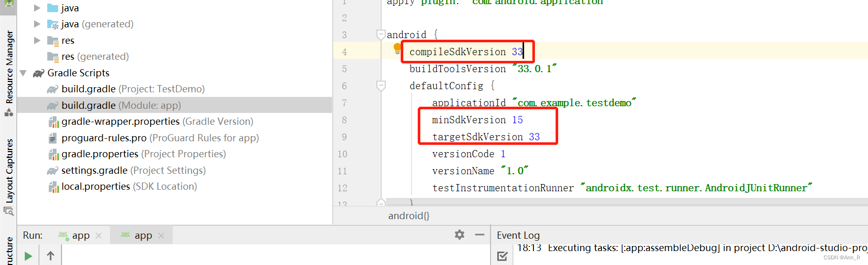Click the Gradle Scripts elephant icon
This screenshot has width=868, height=265.
click(39, 73)
